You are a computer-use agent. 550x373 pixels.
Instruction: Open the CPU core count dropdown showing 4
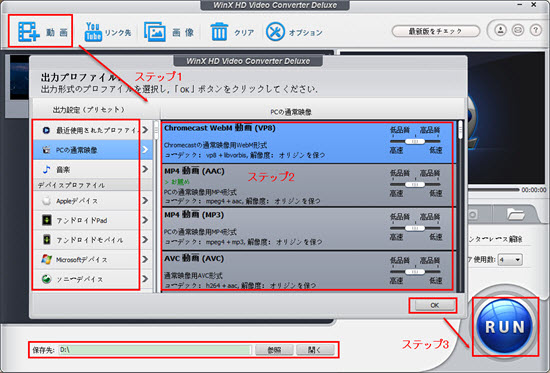[x=511, y=260]
